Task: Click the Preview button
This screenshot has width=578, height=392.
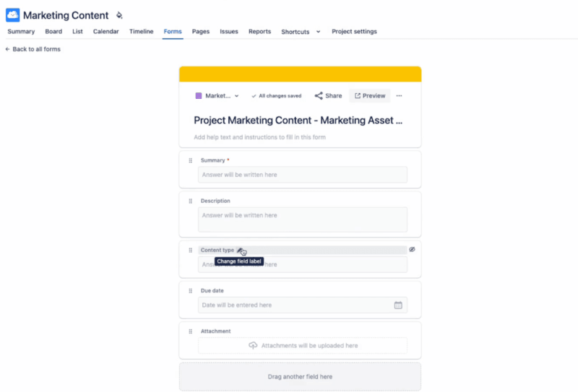Action: (370, 96)
